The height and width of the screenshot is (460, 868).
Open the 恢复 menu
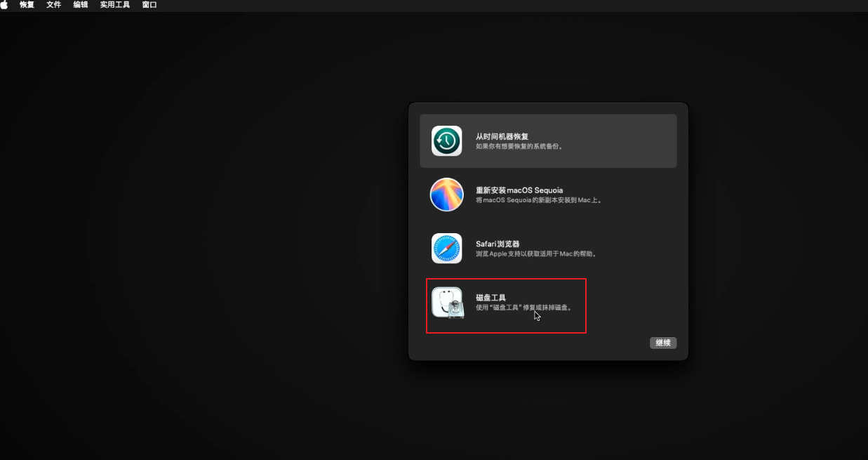(x=27, y=5)
